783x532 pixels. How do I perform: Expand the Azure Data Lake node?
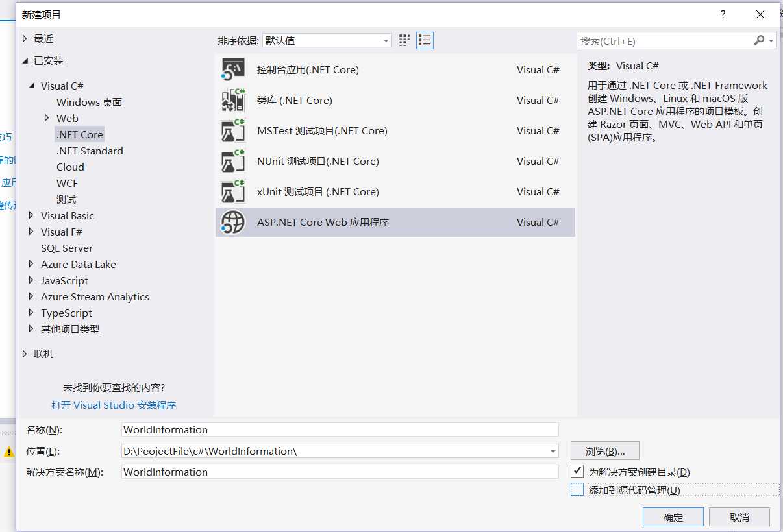pos(31,264)
